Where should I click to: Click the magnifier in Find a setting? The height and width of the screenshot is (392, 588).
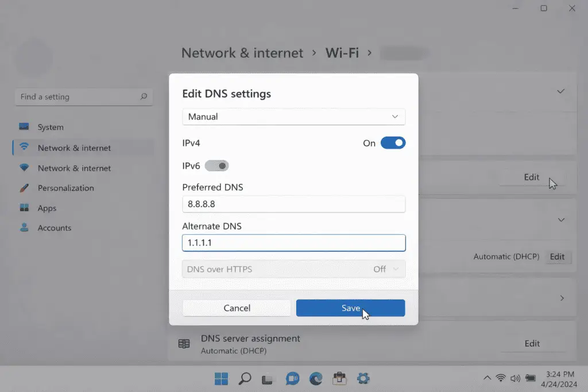[144, 97]
